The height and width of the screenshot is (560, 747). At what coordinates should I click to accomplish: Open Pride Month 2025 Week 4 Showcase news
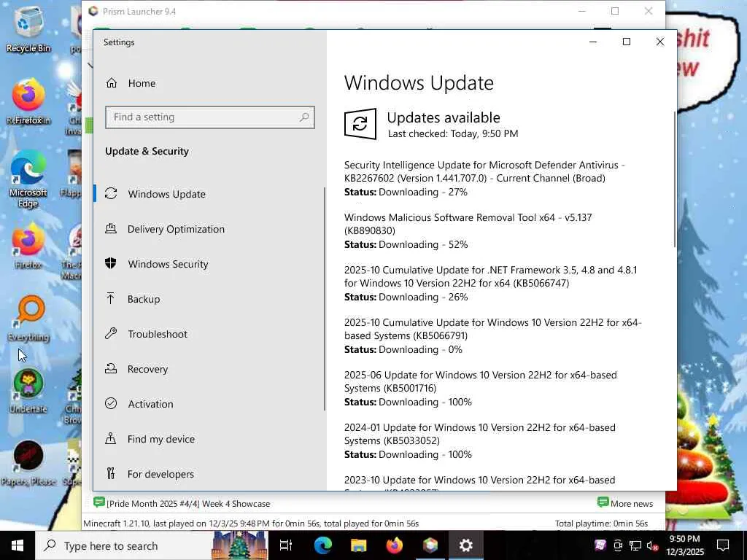pos(182,503)
